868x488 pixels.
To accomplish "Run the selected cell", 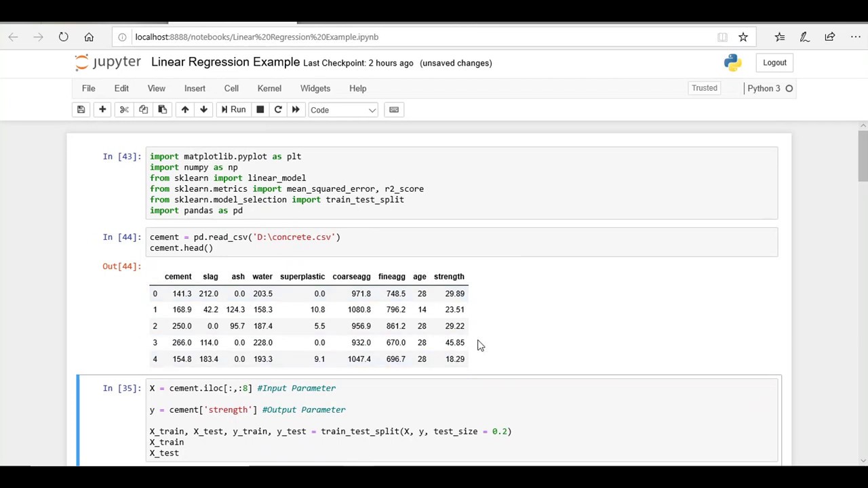I will (x=233, y=110).
